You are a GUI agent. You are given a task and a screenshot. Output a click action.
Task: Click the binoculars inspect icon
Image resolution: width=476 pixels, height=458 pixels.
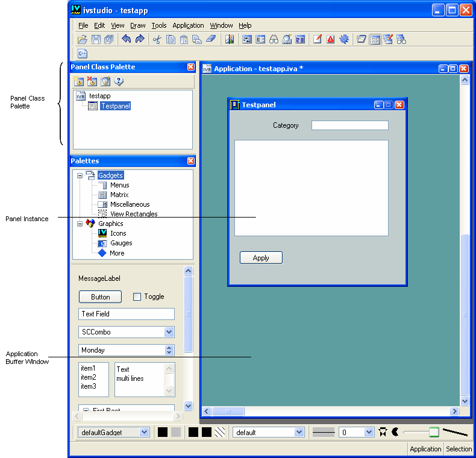(x=274, y=39)
